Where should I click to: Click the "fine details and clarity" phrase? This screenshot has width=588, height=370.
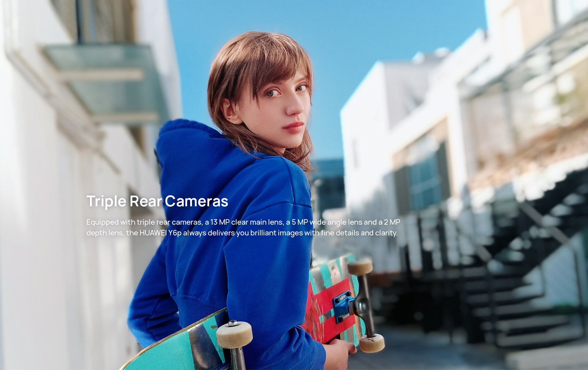click(359, 233)
